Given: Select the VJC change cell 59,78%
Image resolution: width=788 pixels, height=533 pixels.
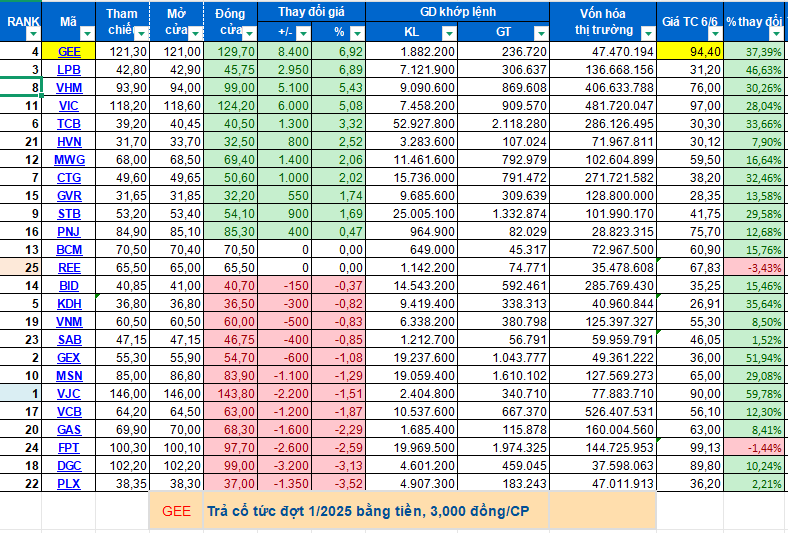Looking at the screenshot, I should point(755,394).
